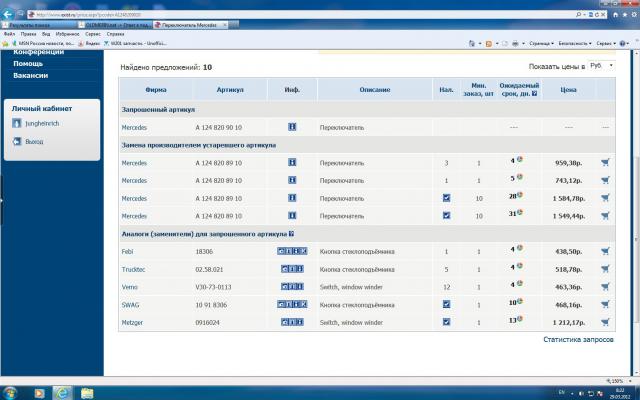Click cart icon for Febi 18306
640x400 pixels.
coord(606,251)
